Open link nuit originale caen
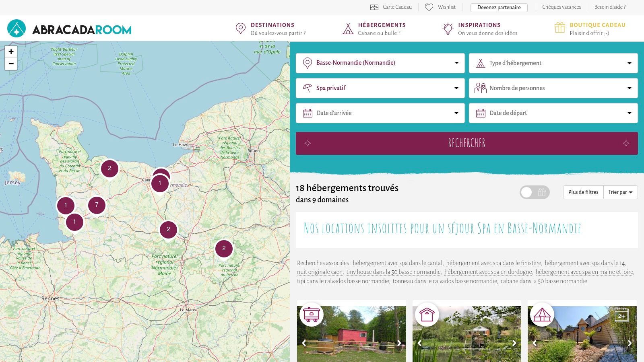This screenshot has width=644, height=362. tap(320, 272)
